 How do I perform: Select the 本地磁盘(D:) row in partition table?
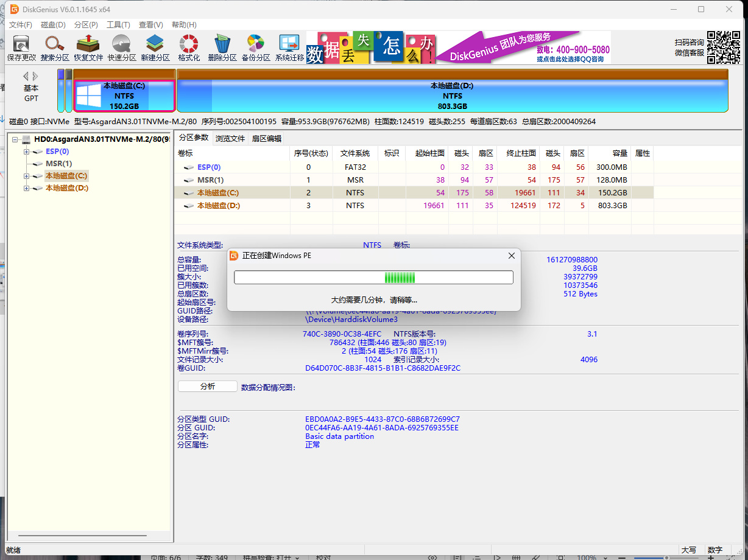[414, 206]
